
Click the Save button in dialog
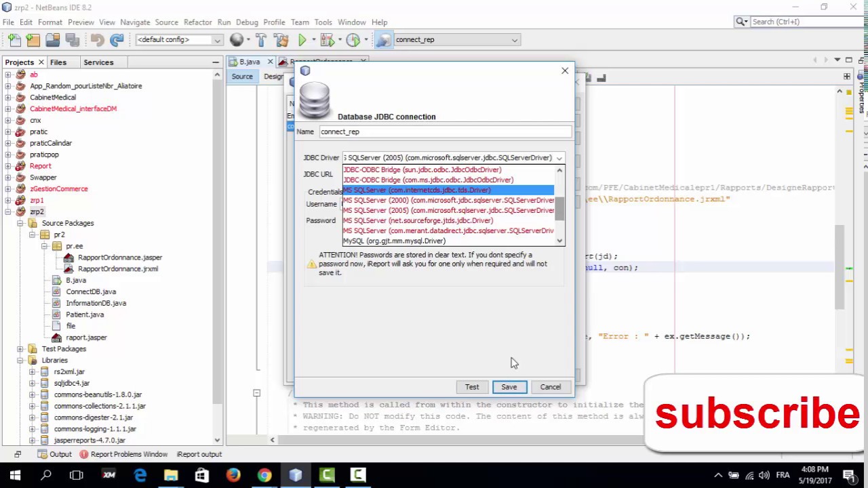pyautogui.click(x=509, y=387)
